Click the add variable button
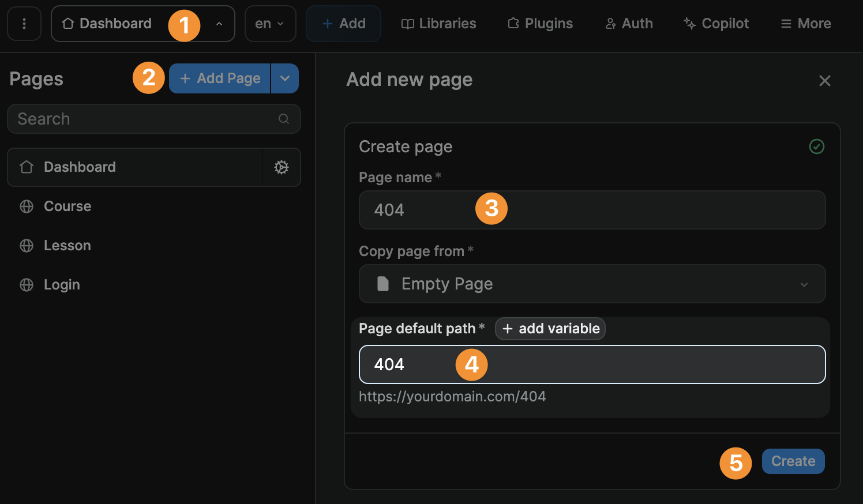 click(550, 329)
